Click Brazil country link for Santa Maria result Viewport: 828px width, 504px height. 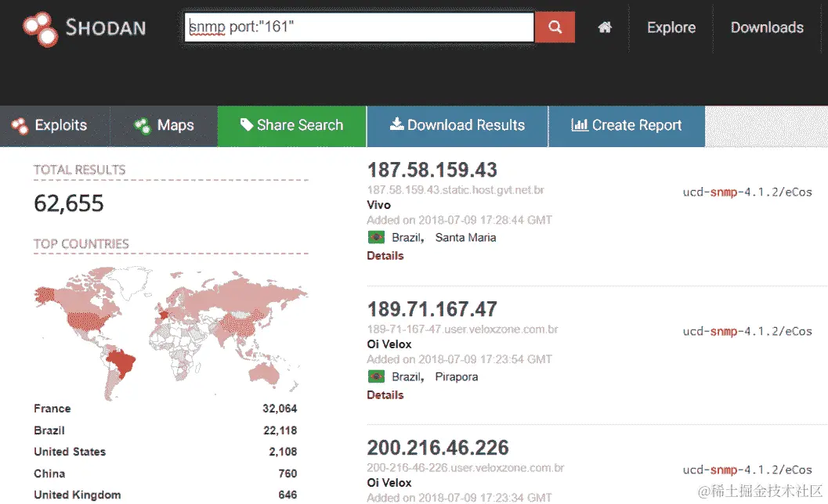pyautogui.click(x=407, y=237)
